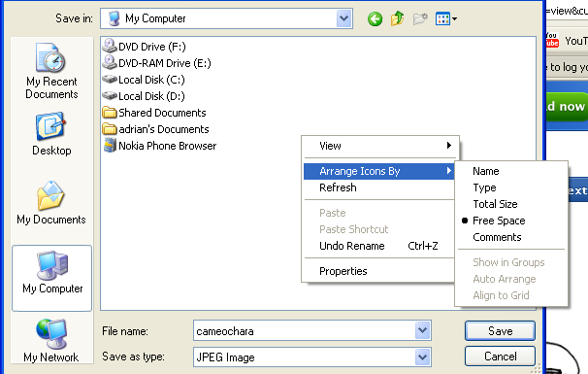
Task: Select the Shared Documents folder icon
Action: point(110,113)
